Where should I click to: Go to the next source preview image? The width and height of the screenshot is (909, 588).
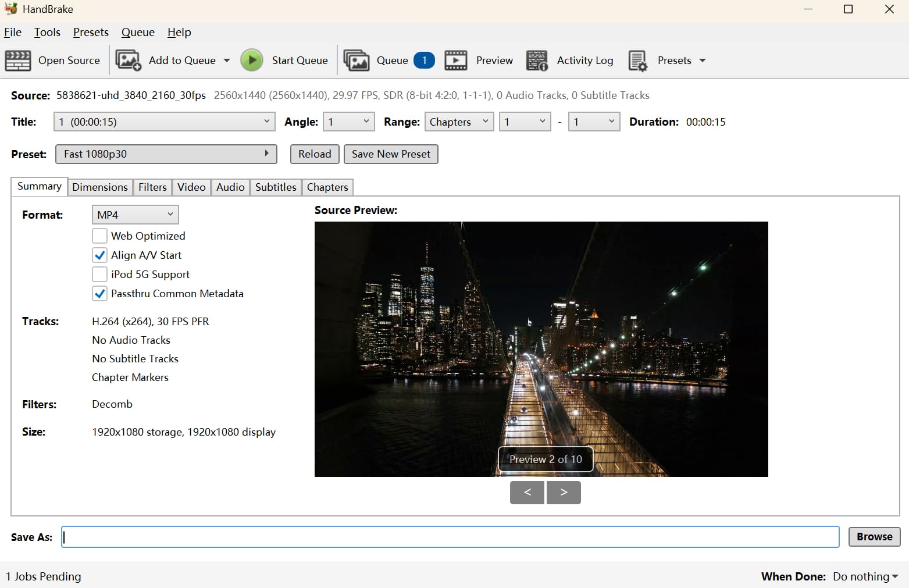coord(564,492)
